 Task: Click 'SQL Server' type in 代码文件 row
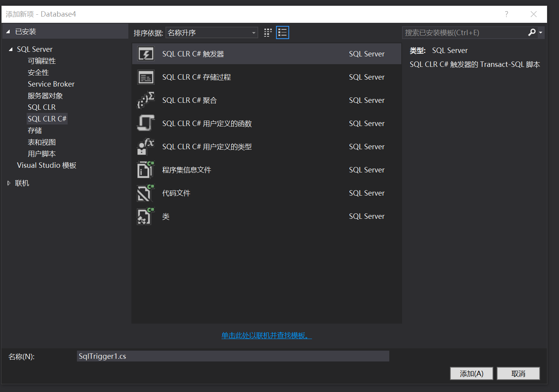pyautogui.click(x=367, y=193)
